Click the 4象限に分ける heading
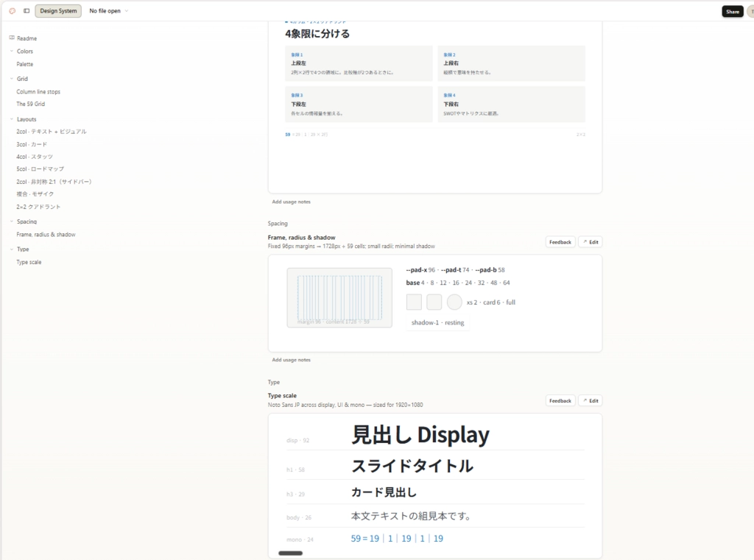 click(317, 34)
